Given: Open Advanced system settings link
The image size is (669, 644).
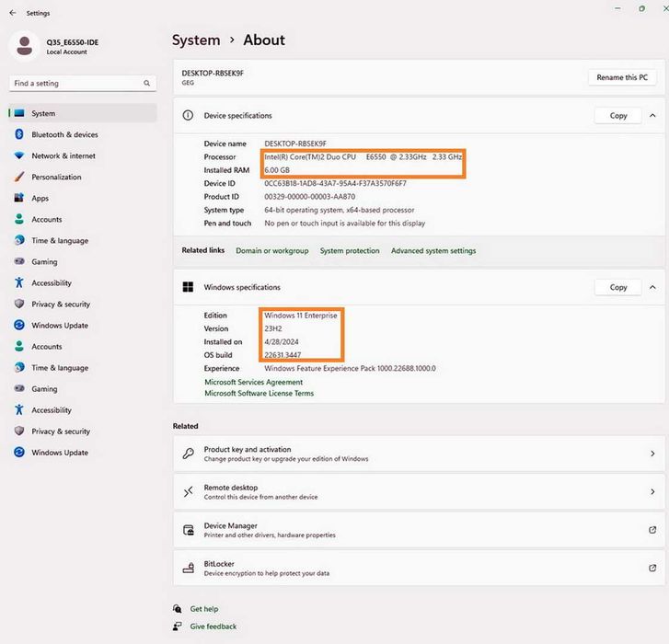Looking at the screenshot, I should (x=433, y=250).
